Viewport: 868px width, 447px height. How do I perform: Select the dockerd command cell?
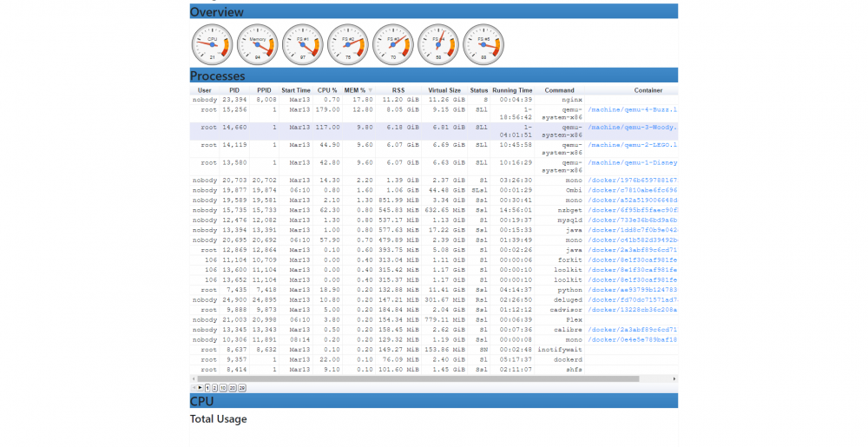559,359
